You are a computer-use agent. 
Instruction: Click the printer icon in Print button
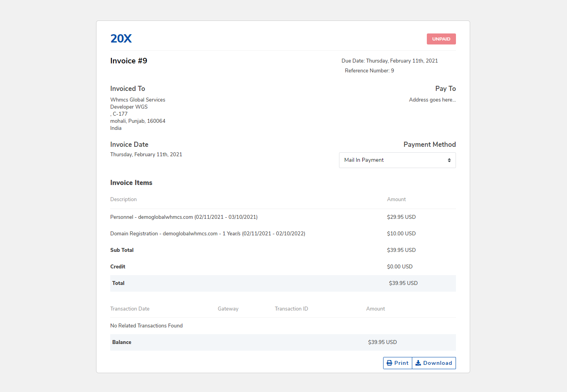[389, 363]
